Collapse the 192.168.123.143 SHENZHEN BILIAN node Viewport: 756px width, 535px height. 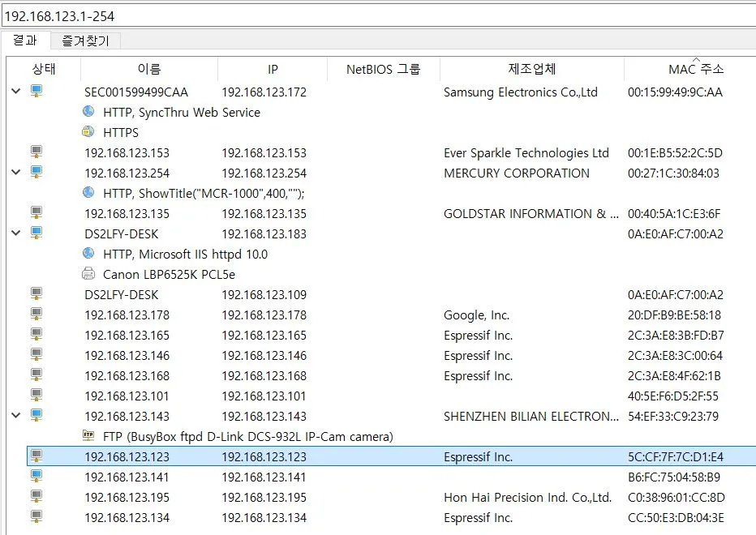click(16, 415)
